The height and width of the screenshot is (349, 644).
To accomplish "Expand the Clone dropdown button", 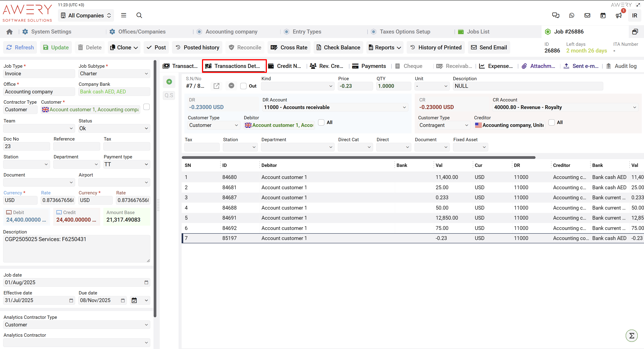I will (x=124, y=47).
